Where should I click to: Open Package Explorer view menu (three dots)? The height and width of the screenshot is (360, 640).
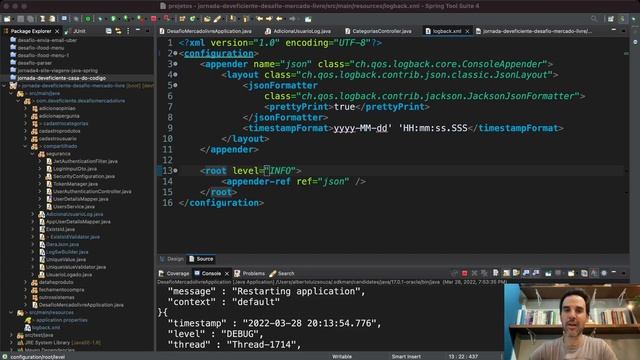coord(128,31)
